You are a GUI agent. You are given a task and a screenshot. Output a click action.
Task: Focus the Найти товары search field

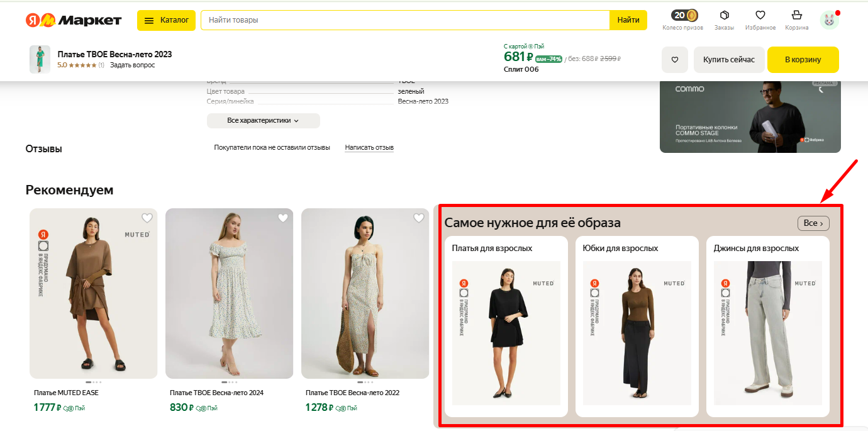coord(405,20)
